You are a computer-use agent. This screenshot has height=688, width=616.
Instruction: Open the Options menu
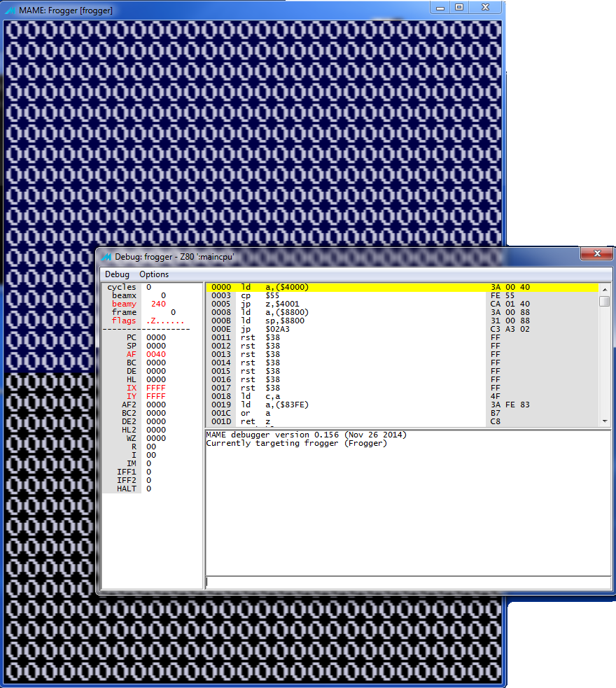(x=154, y=274)
